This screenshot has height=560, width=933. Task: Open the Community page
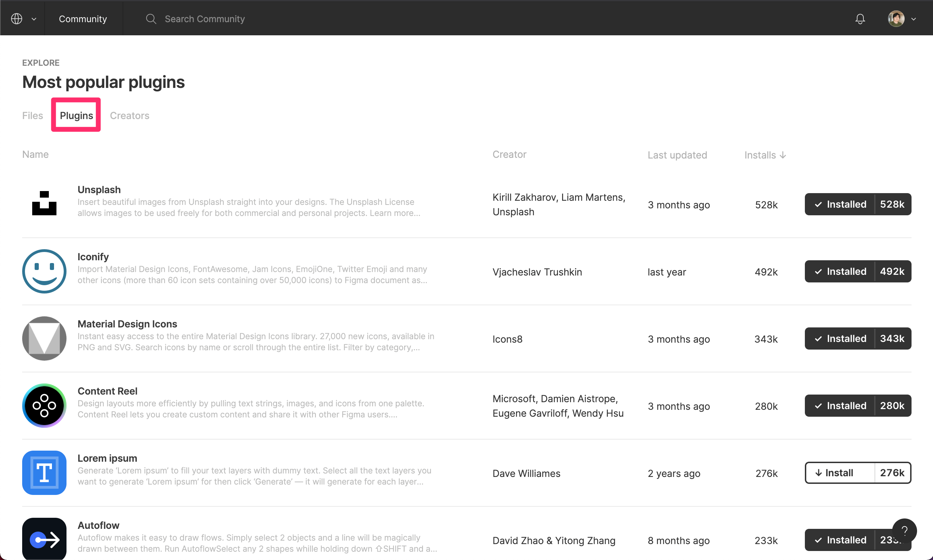(x=83, y=18)
